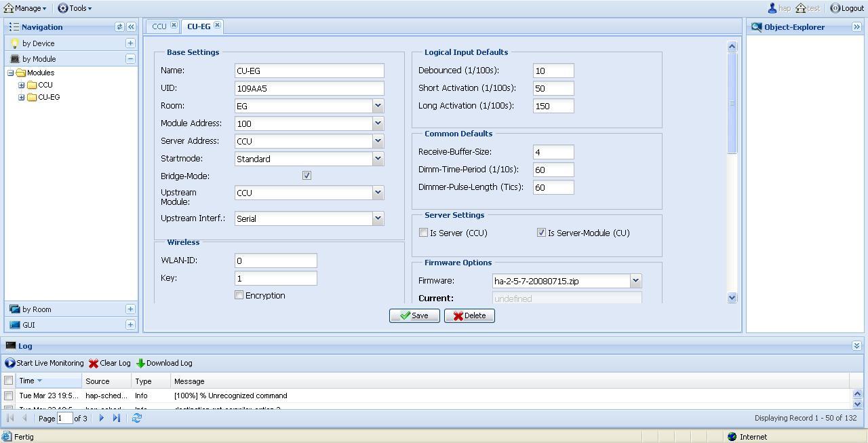Screen dimensions: 868x443
Task: Click the UID input field
Action: point(309,88)
